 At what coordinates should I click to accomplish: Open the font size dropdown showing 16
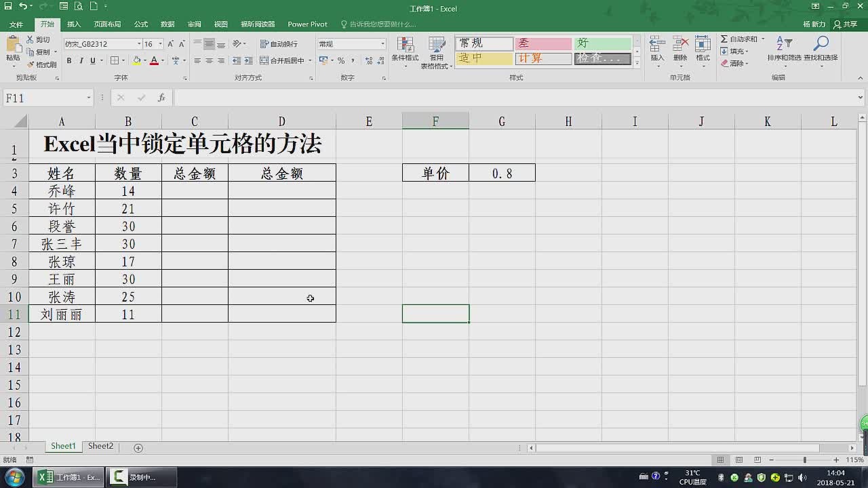(160, 44)
